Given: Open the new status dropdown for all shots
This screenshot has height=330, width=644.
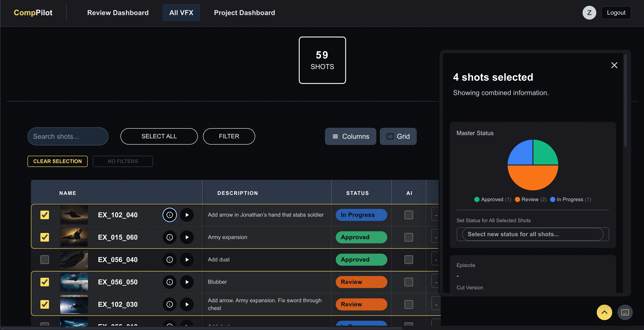Looking at the screenshot, I should (x=533, y=234).
